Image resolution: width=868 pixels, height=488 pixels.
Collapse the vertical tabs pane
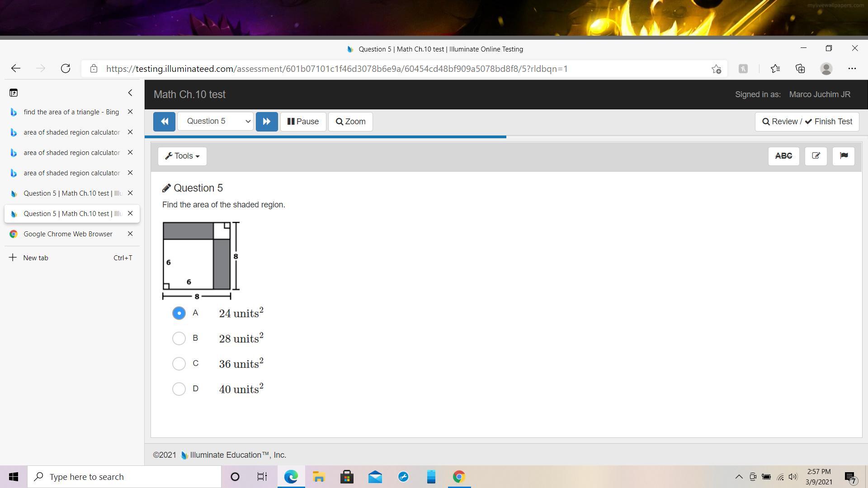130,93
